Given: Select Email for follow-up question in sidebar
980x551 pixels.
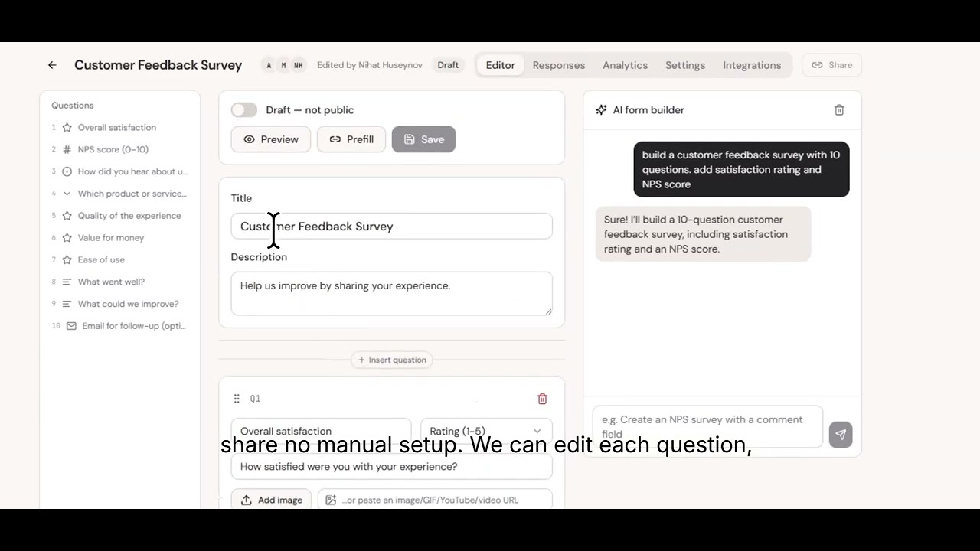Looking at the screenshot, I should (x=120, y=326).
